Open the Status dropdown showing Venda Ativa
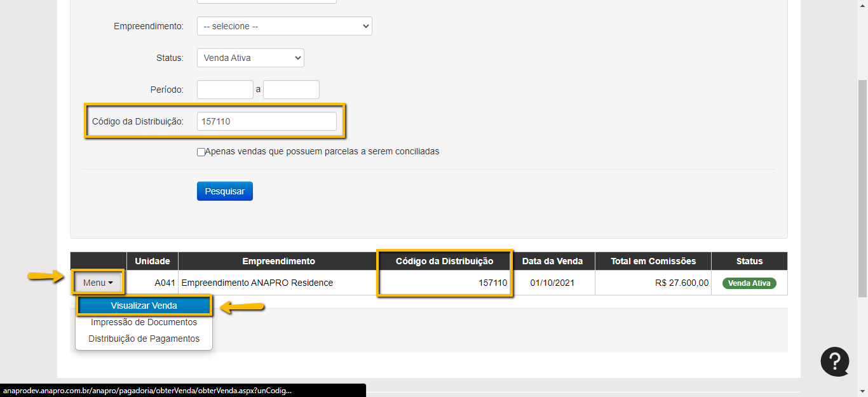 [x=250, y=58]
